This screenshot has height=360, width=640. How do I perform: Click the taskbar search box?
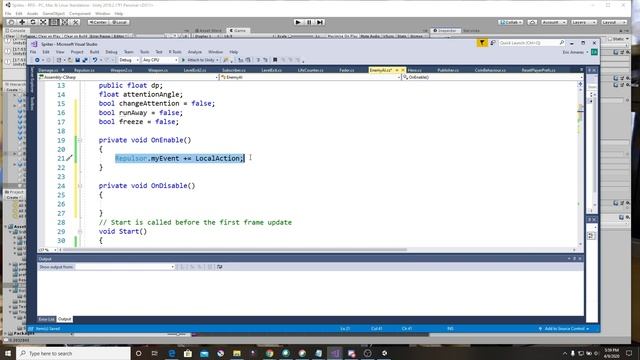coord(73,353)
